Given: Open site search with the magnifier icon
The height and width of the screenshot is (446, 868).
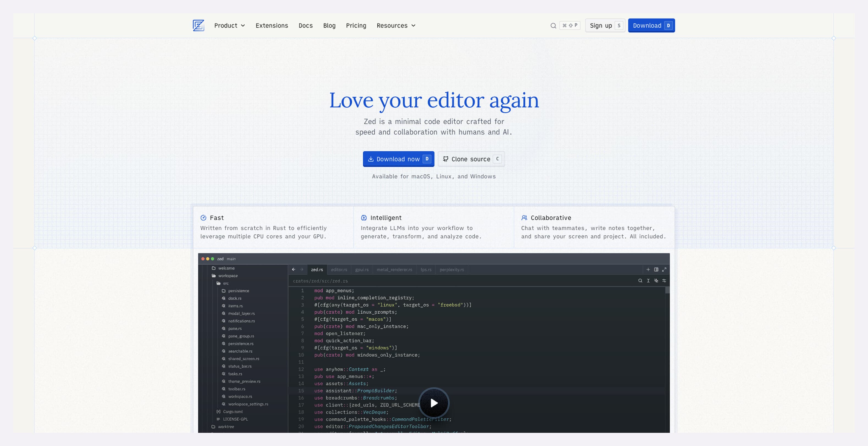Looking at the screenshot, I should 553,26.
